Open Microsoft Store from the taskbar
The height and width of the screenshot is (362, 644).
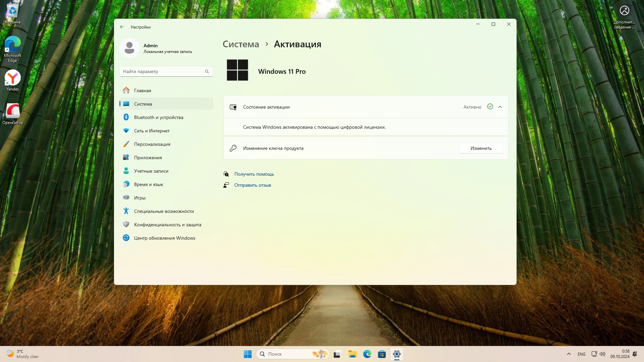[382, 354]
